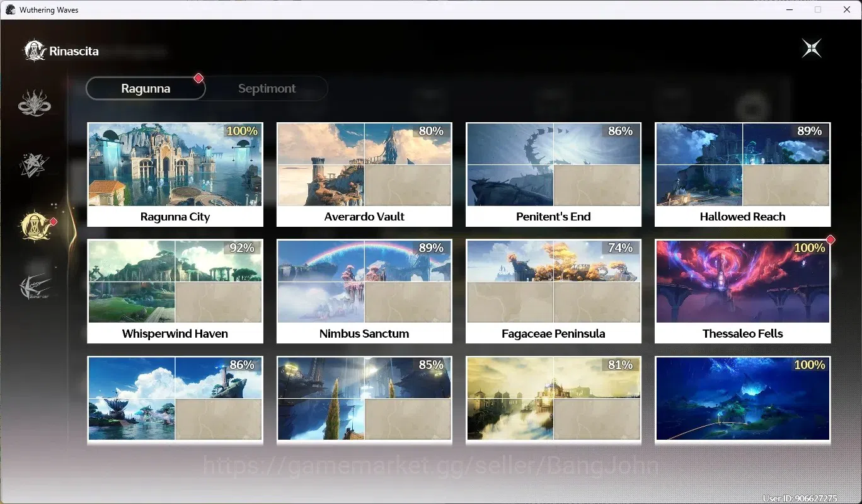Click the Wuthering Waves title bar icon
862x504 pixels.
pyautogui.click(x=10, y=10)
